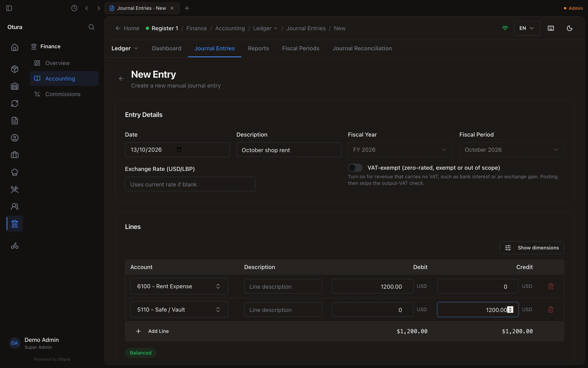Screen dimensions: 588x368
Task: Click the Exchange Rate input field
Action: click(190, 184)
